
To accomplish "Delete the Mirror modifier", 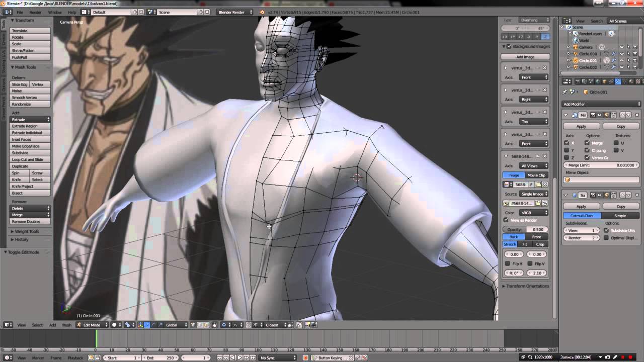I will [637, 115].
